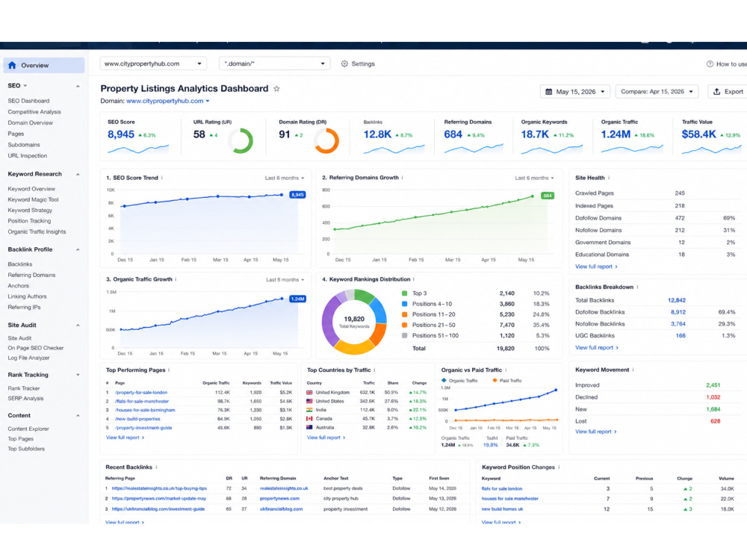Click View full report in Site Health

(596, 267)
